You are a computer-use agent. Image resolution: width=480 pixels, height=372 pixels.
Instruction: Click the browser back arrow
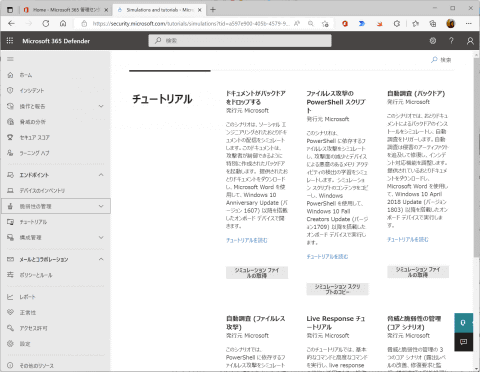point(11,23)
